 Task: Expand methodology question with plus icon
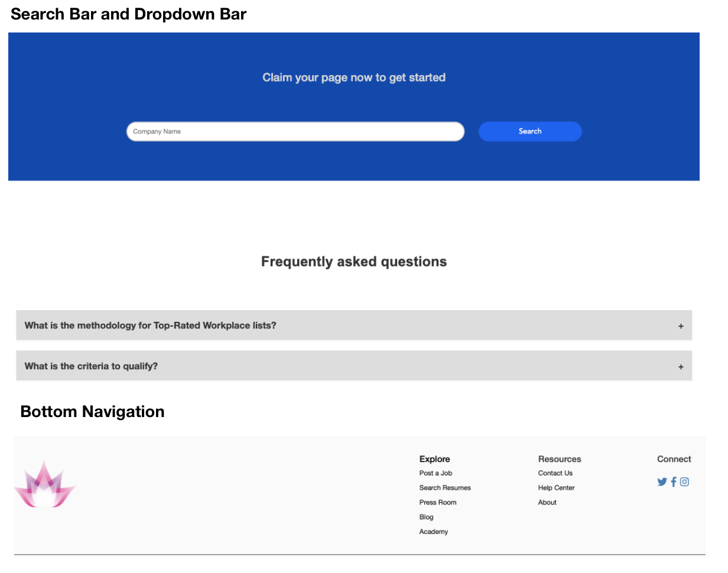coord(681,326)
